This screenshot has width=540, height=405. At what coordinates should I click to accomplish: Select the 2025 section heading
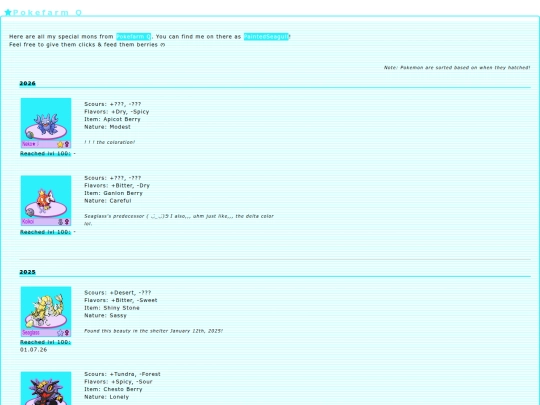(28, 272)
